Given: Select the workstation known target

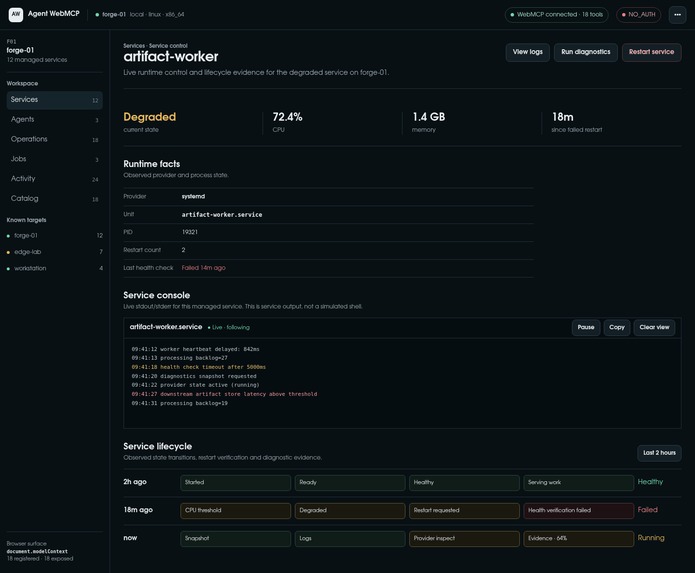Looking at the screenshot, I should pyautogui.click(x=55, y=269).
